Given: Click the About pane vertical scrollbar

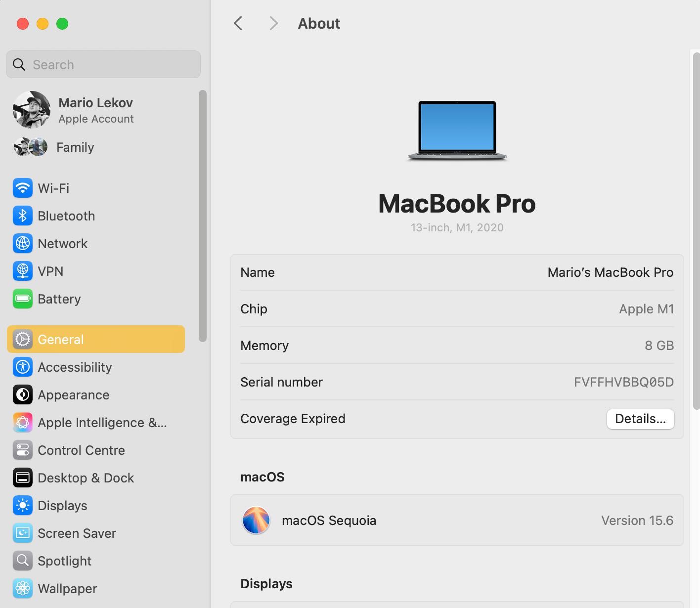Looking at the screenshot, I should click(696, 230).
